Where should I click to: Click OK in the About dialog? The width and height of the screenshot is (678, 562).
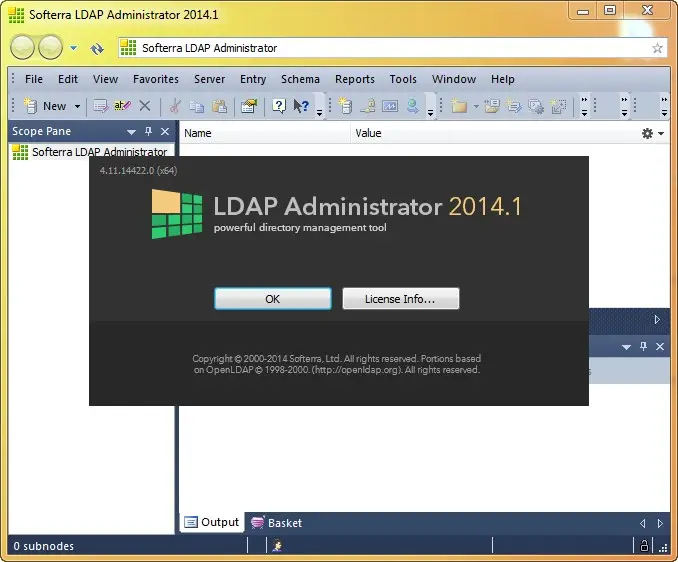pos(273,299)
